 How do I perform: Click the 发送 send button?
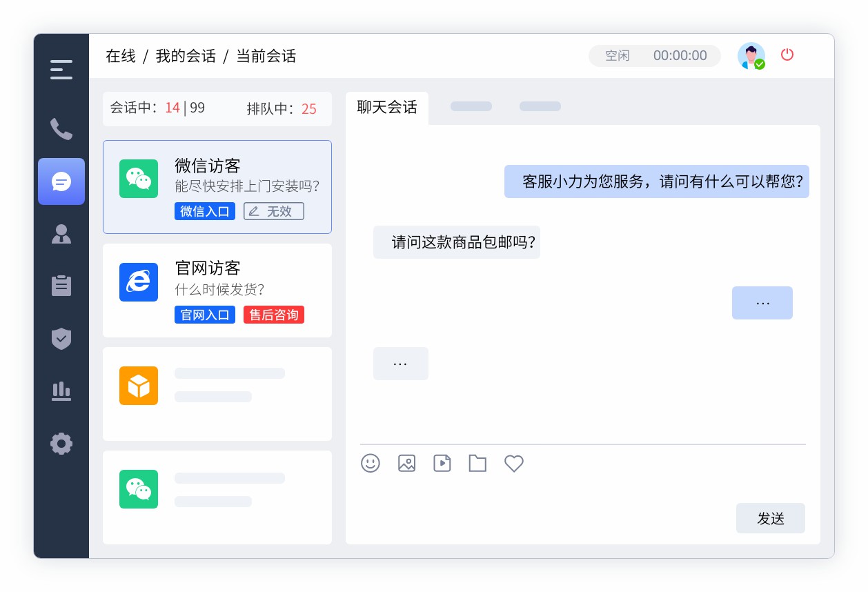pyautogui.click(x=771, y=518)
